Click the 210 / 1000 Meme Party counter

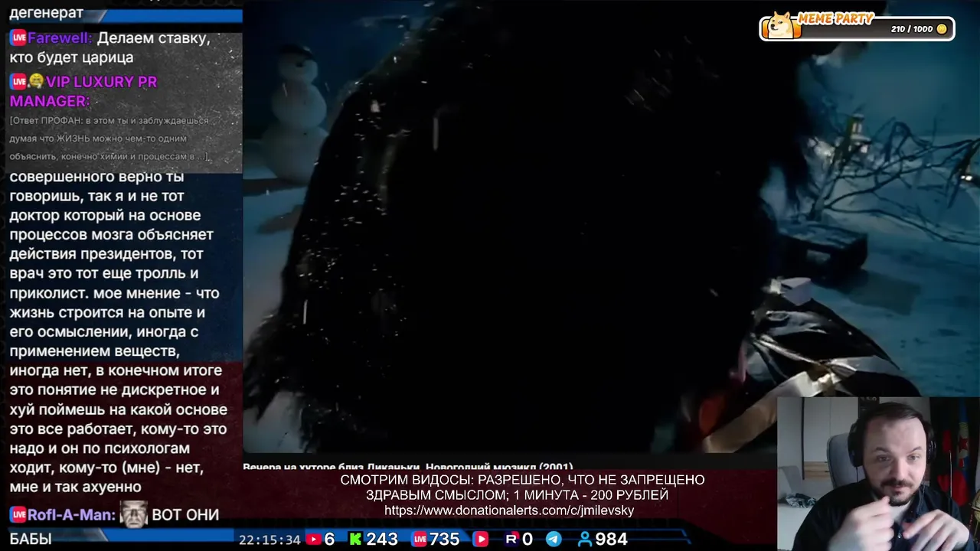[912, 29]
